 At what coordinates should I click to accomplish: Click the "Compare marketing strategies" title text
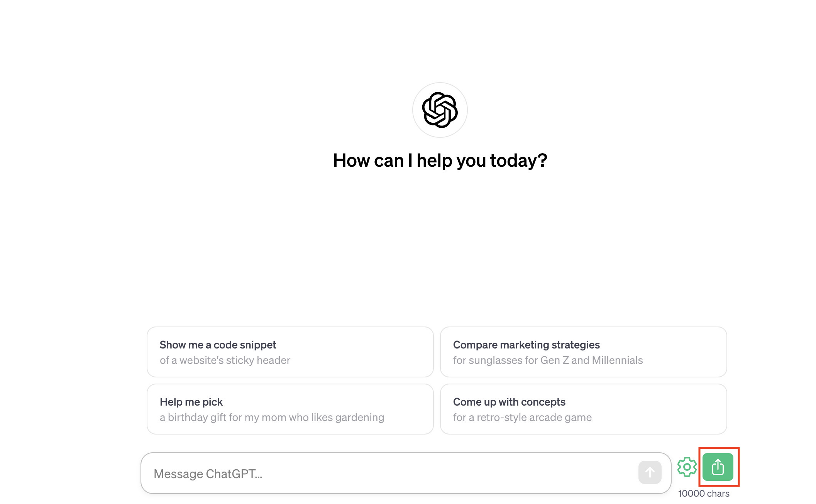pyautogui.click(x=526, y=345)
